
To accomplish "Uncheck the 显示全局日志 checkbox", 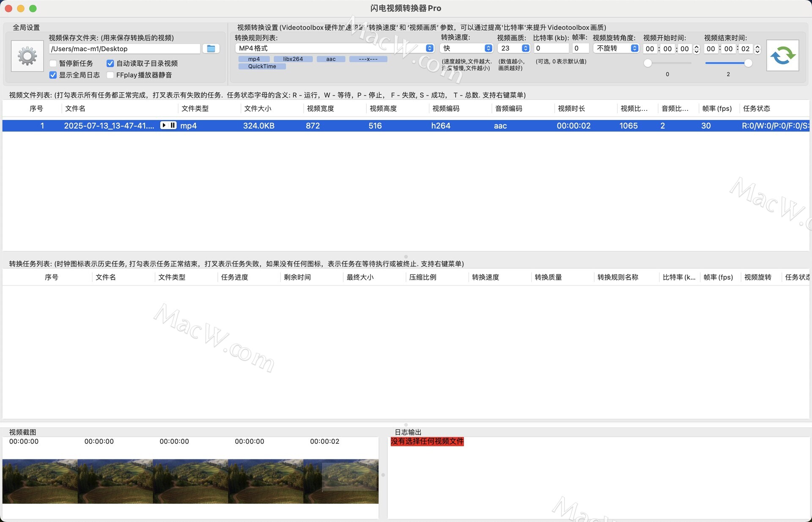I will click(53, 75).
